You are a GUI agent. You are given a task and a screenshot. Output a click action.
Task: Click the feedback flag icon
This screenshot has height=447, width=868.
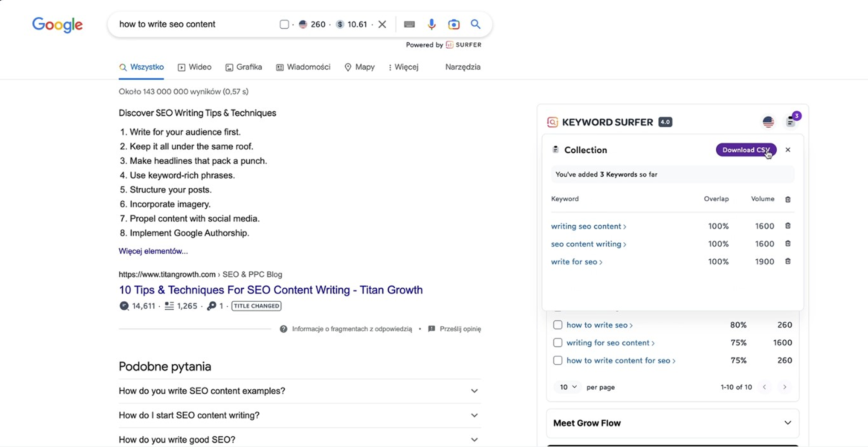tap(431, 329)
